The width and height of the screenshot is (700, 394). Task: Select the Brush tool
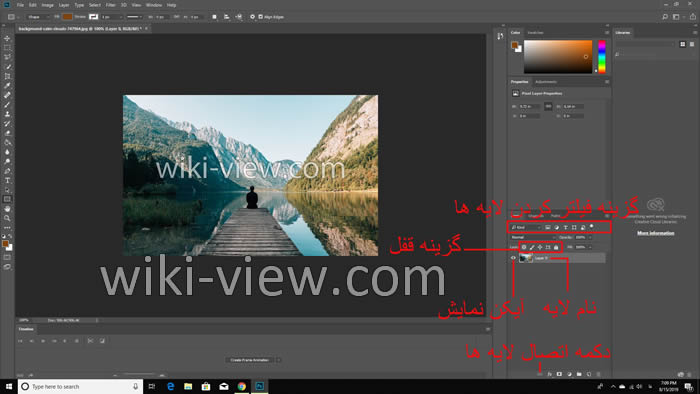click(x=7, y=105)
